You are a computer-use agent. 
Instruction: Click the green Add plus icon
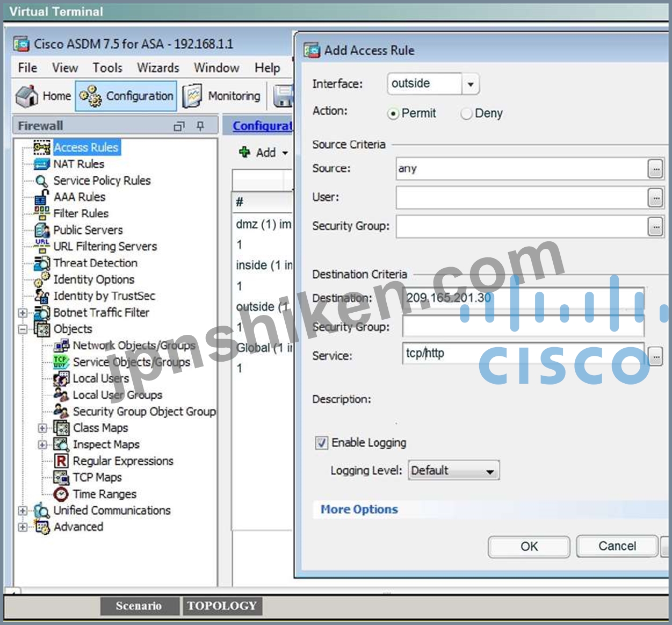(244, 152)
